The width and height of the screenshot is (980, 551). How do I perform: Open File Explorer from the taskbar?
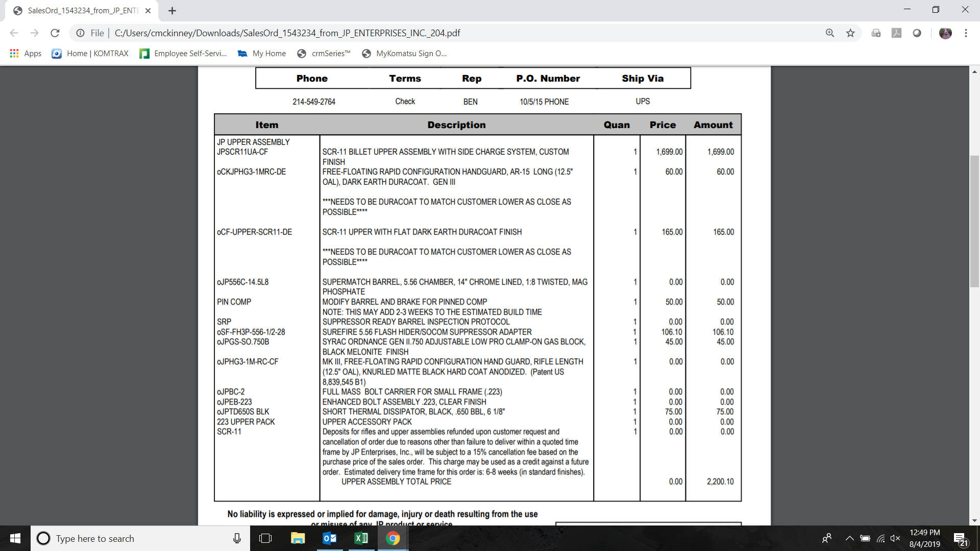pos(298,538)
